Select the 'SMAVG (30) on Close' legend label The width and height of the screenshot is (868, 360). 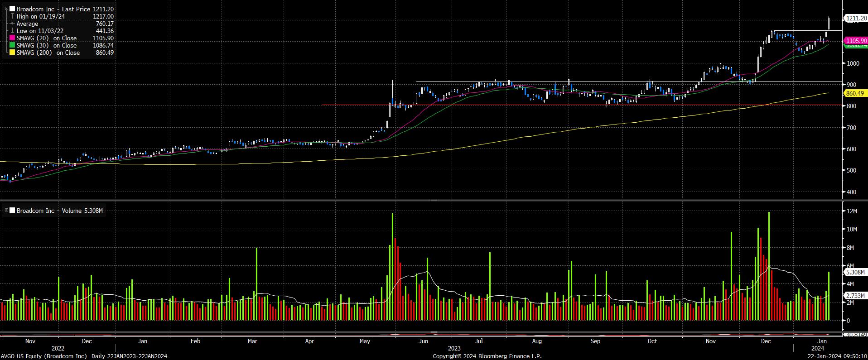(x=47, y=45)
